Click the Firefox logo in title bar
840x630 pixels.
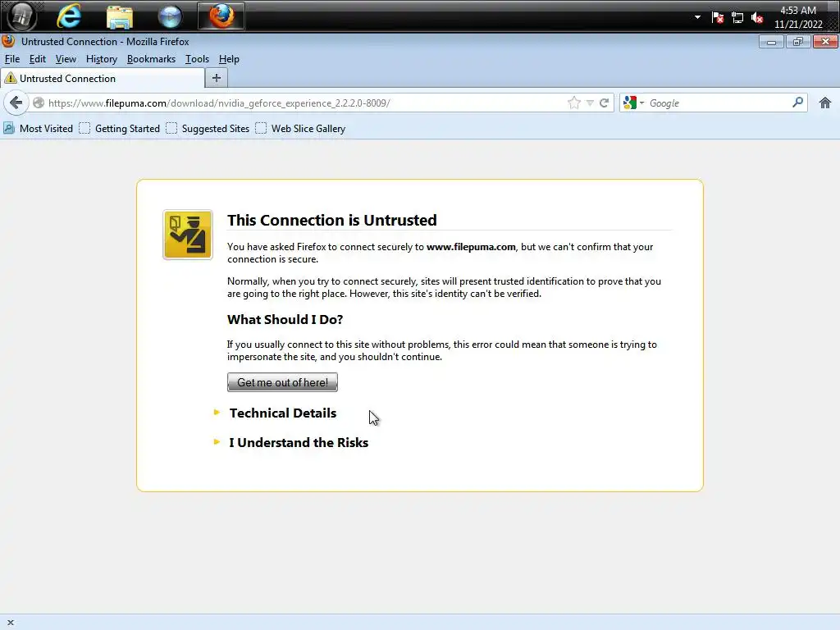(8, 41)
